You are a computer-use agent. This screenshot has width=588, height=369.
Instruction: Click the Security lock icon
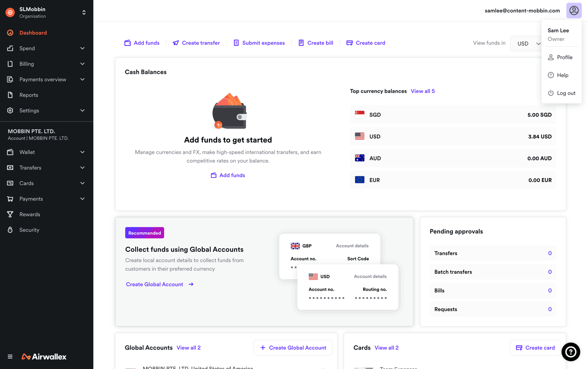click(10, 230)
